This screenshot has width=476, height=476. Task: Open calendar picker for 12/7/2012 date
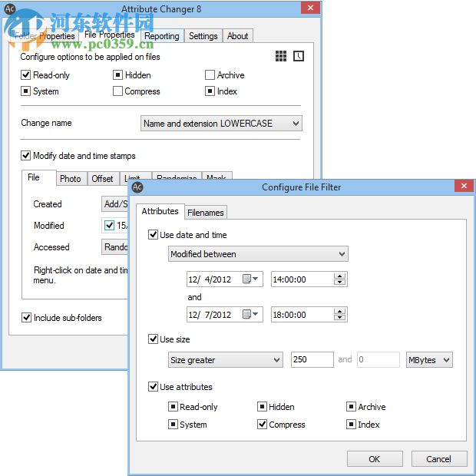[x=250, y=314]
